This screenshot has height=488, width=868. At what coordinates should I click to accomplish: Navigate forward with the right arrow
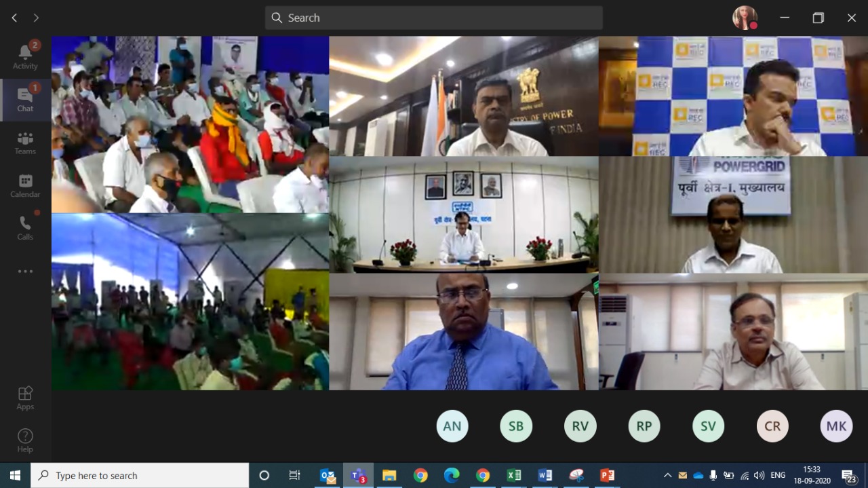pyautogui.click(x=36, y=18)
